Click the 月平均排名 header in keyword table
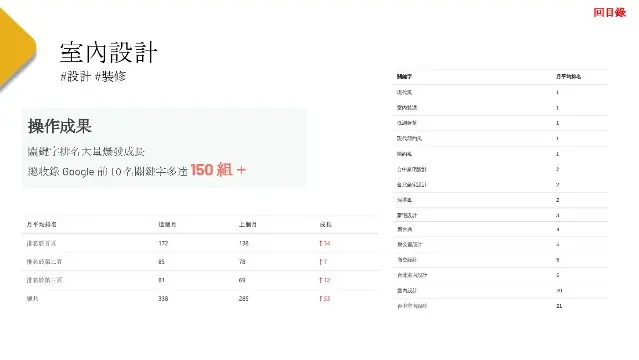 point(568,76)
